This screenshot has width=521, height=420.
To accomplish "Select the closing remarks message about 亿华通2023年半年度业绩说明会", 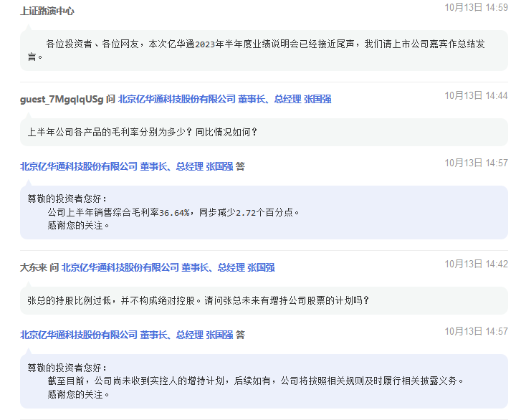I will point(264,50).
